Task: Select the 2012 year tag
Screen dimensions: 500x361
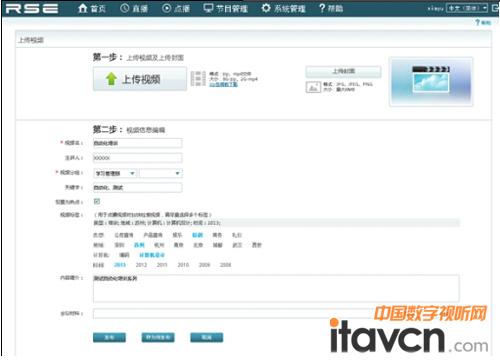Action: click(141, 265)
